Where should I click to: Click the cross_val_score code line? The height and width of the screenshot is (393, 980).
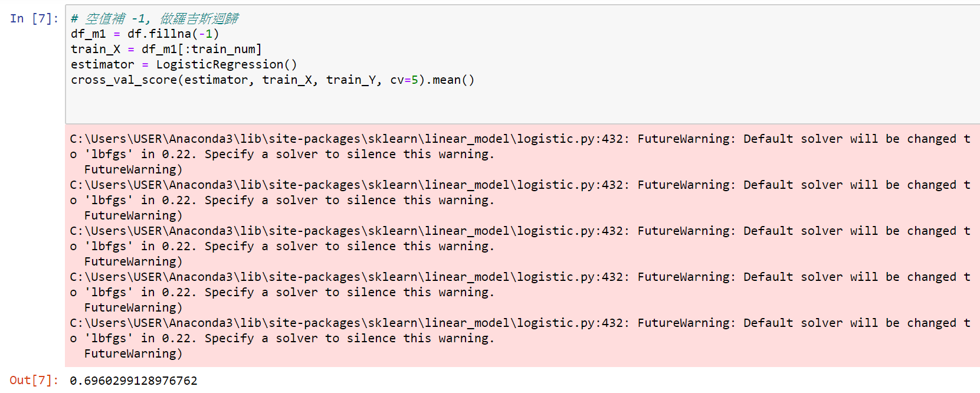coord(273,80)
